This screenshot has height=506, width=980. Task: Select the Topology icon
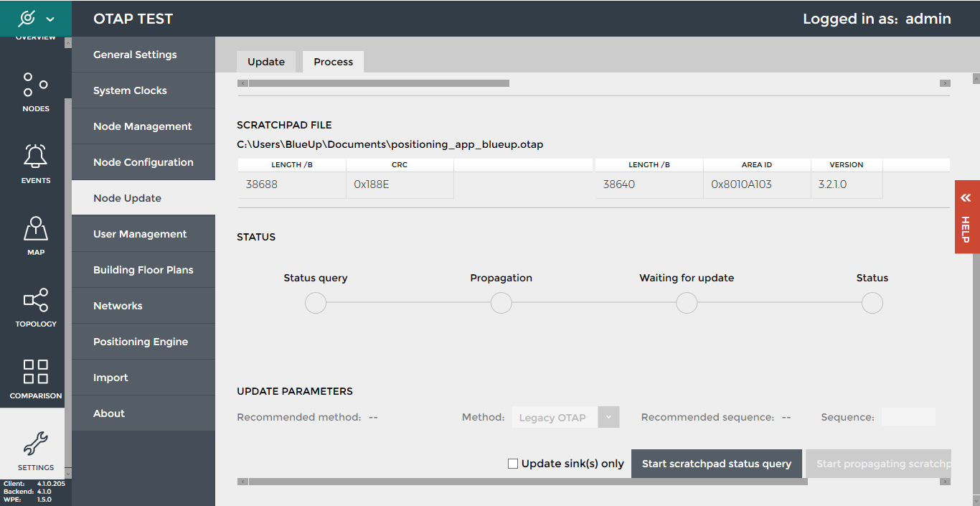pyautogui.click(x=35, y=301)
